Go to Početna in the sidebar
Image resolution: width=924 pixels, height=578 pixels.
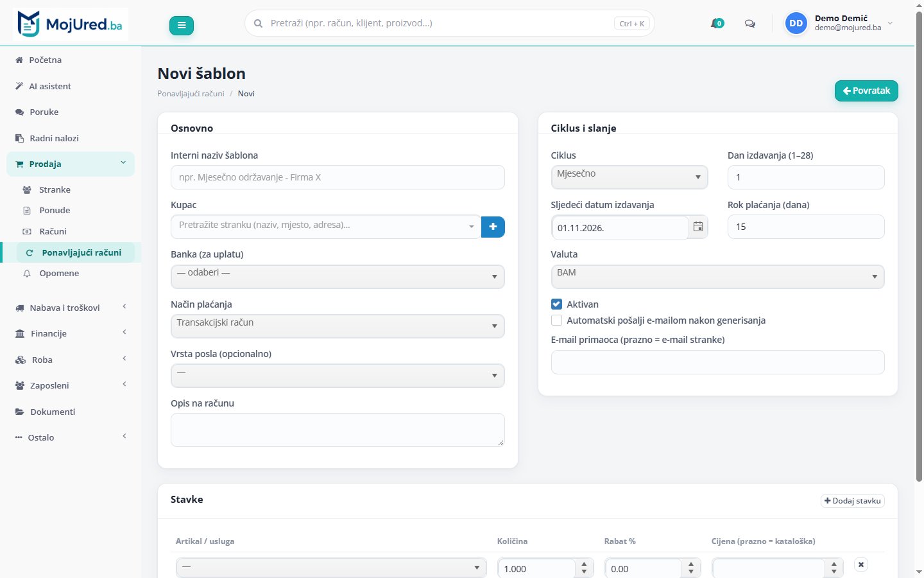(x=71, y=60)
